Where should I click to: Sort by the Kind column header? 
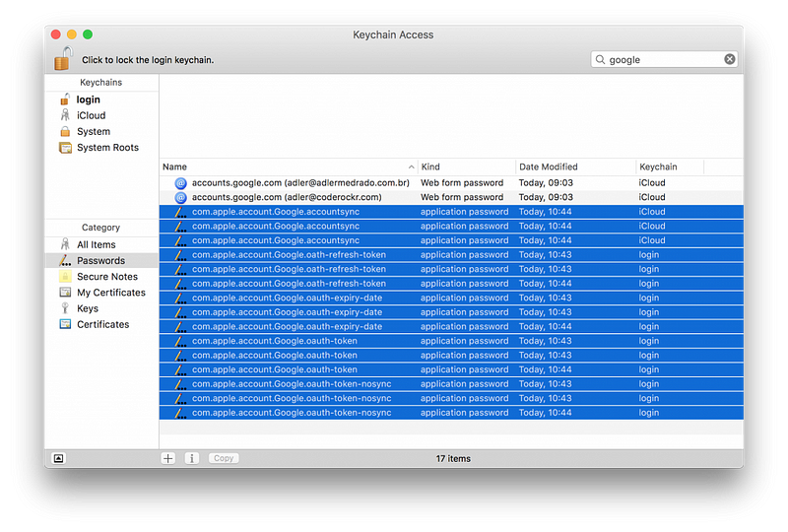466,166
